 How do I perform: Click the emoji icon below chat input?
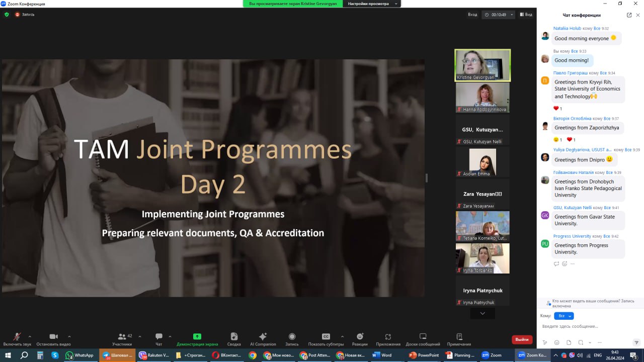(x=556, y=342)
